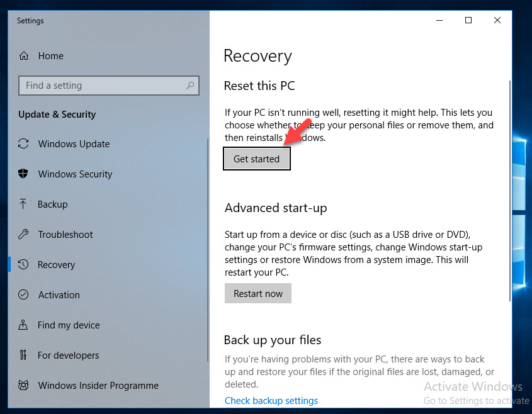
Task: Click the Restart now button
Action: click(258, 293)
